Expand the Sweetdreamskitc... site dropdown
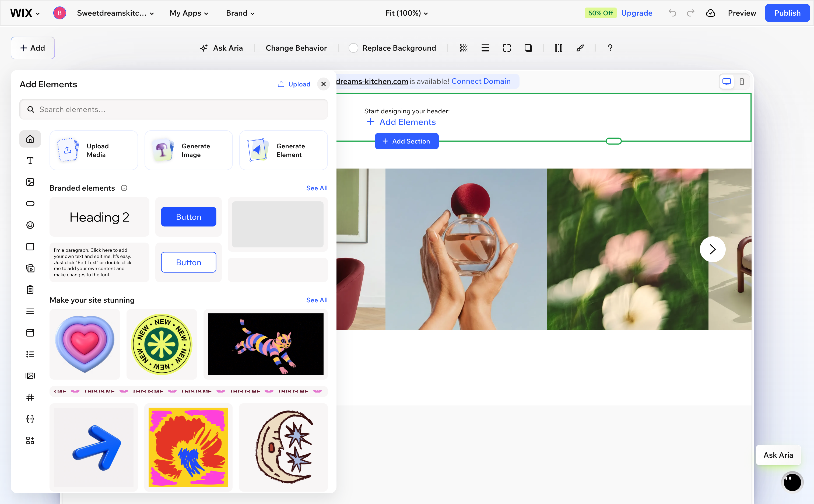Screen dimensions: 814x504 tap(115, 13)
